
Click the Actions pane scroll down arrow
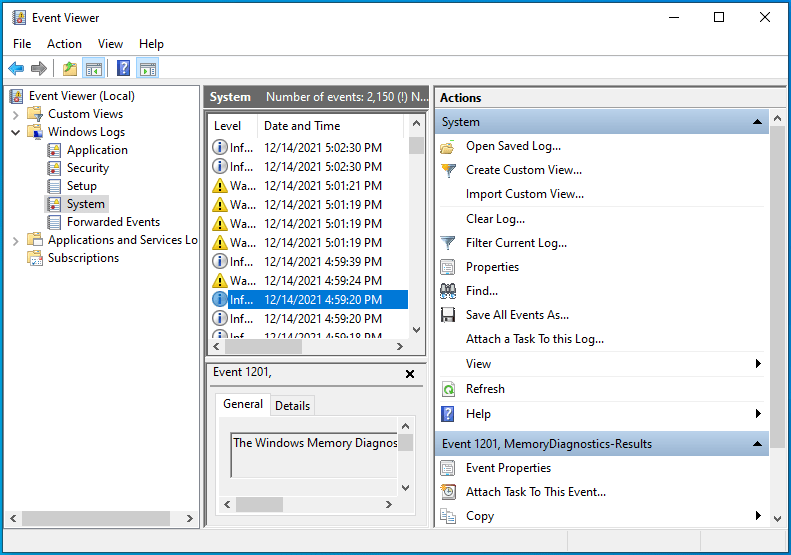coord(777,519)
